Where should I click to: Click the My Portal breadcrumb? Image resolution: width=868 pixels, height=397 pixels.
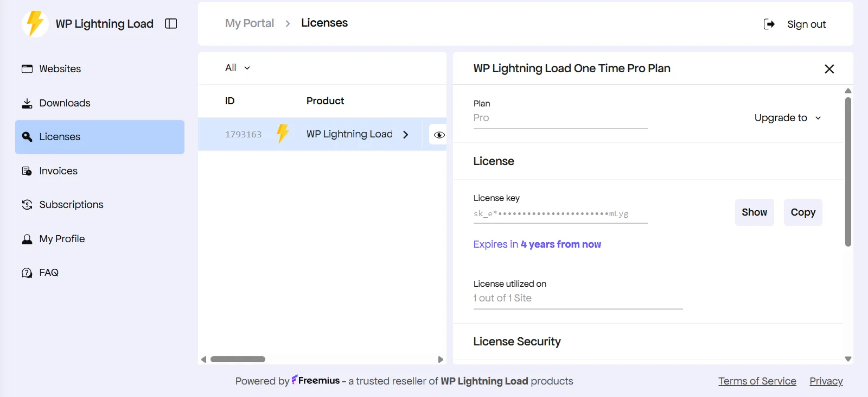tap(250, 23)
